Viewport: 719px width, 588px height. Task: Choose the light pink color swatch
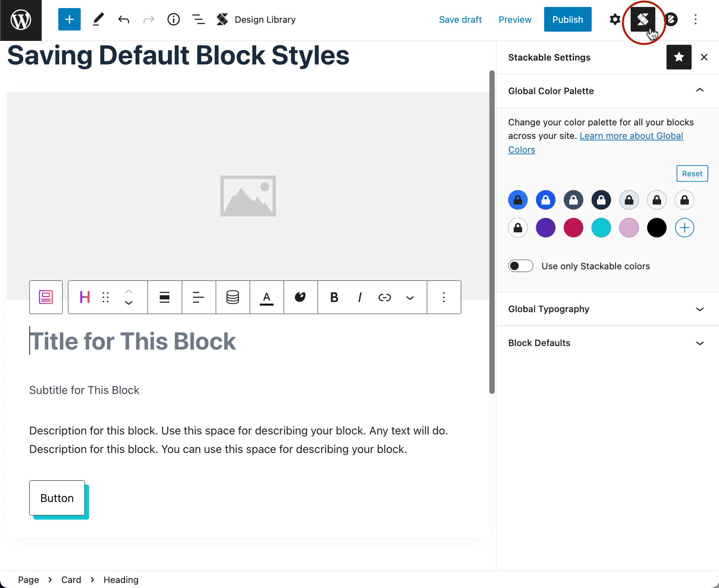pos(629,228)
